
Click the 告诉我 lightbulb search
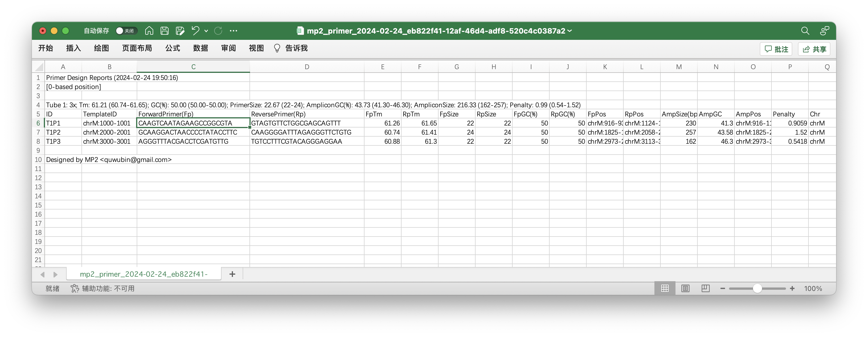point(291,48)
